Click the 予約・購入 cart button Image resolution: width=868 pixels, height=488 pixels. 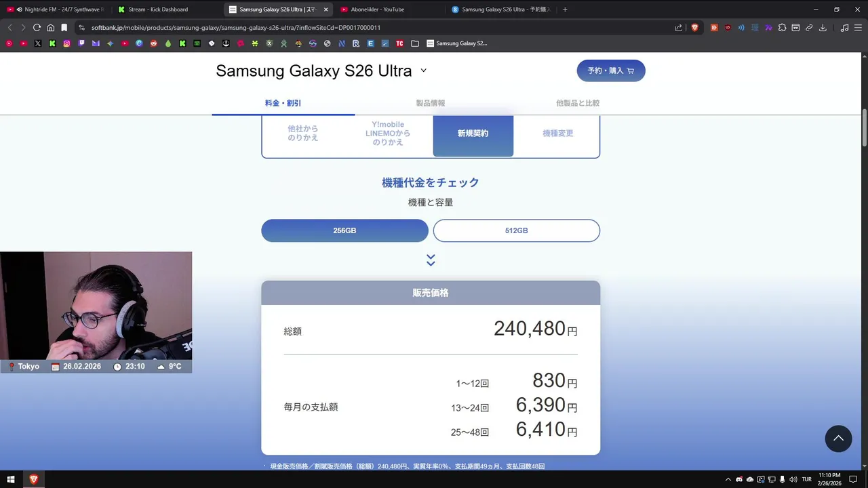tap(611, 70)
